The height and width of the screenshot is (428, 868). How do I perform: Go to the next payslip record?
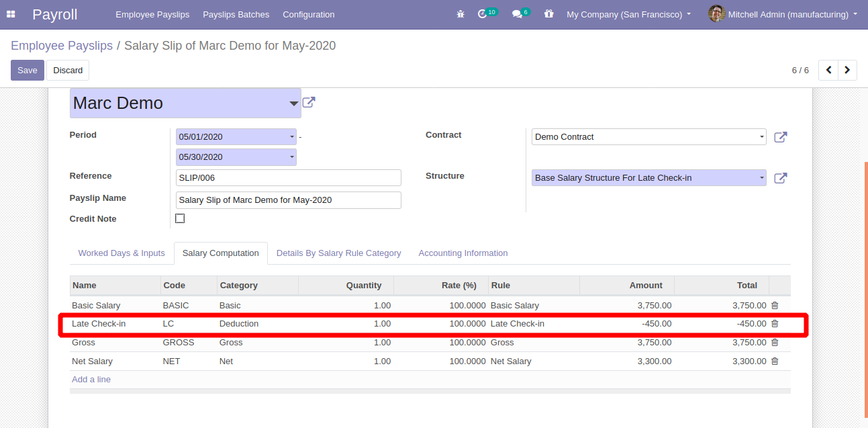point(847,70)
